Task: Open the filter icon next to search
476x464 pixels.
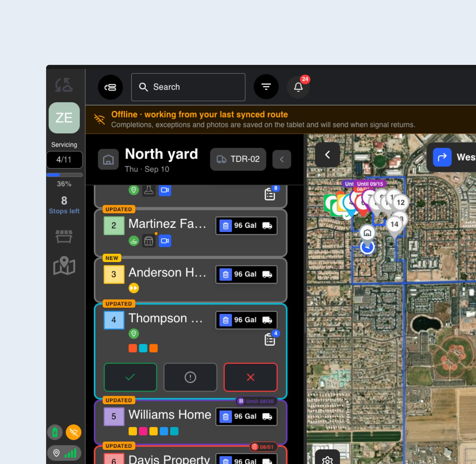Action: click(x=266, y=87)
